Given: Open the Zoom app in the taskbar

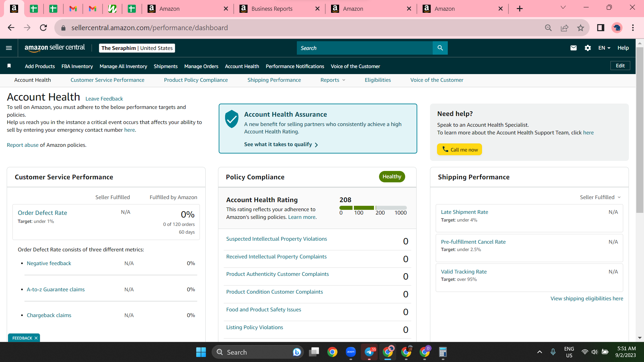Looking at the screenshot, I should pos(351,352).
